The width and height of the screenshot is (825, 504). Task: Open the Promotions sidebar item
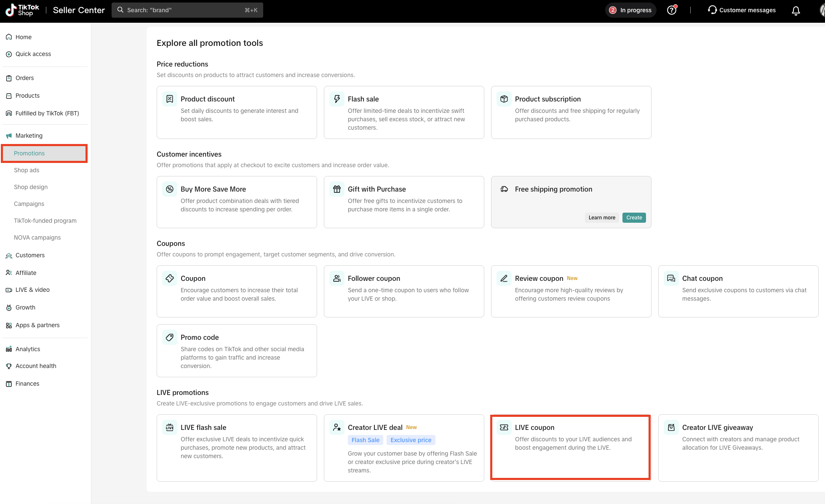click(29, 153)
